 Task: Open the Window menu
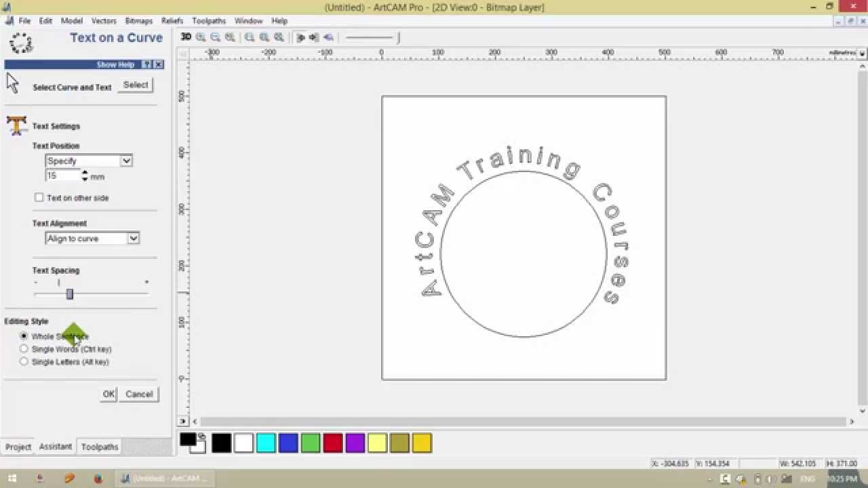248,21
